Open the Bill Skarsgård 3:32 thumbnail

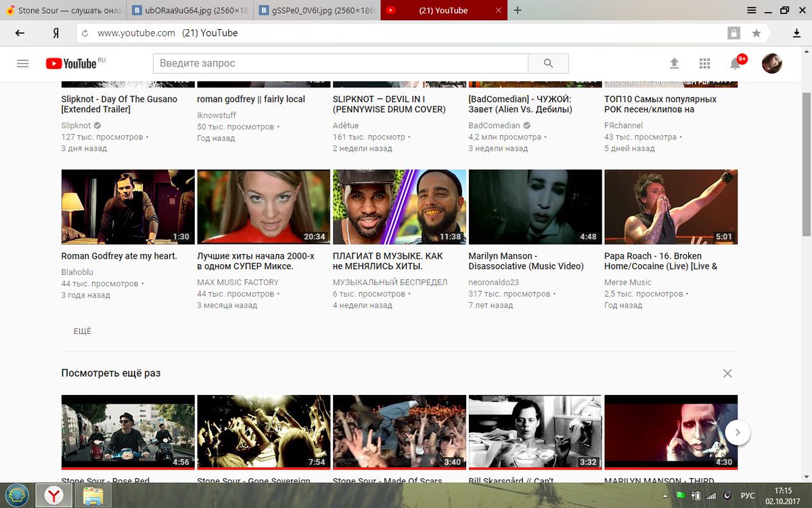pos(535,432)
